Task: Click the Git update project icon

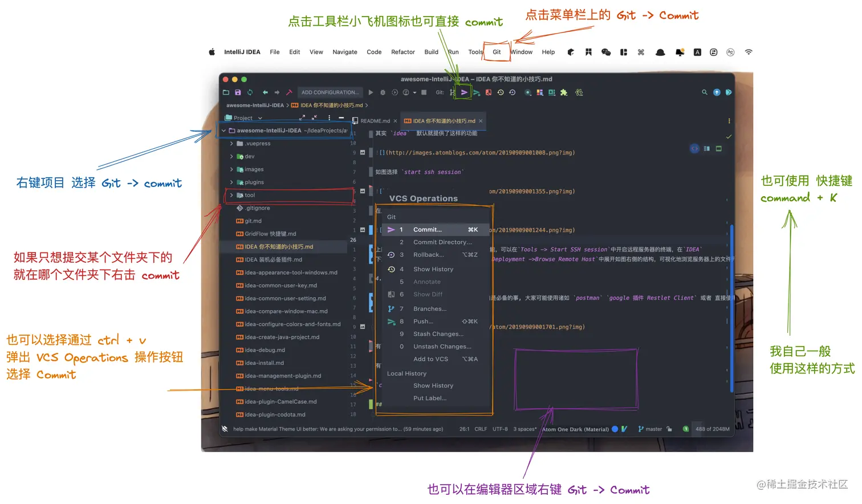Action: tap(452, 92)
